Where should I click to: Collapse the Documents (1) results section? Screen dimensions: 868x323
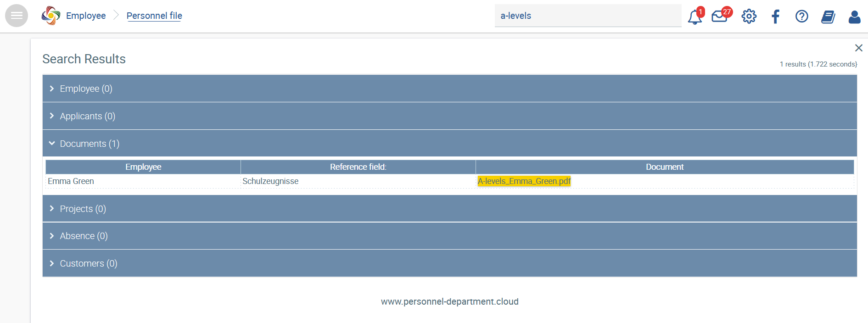point(449,144)
